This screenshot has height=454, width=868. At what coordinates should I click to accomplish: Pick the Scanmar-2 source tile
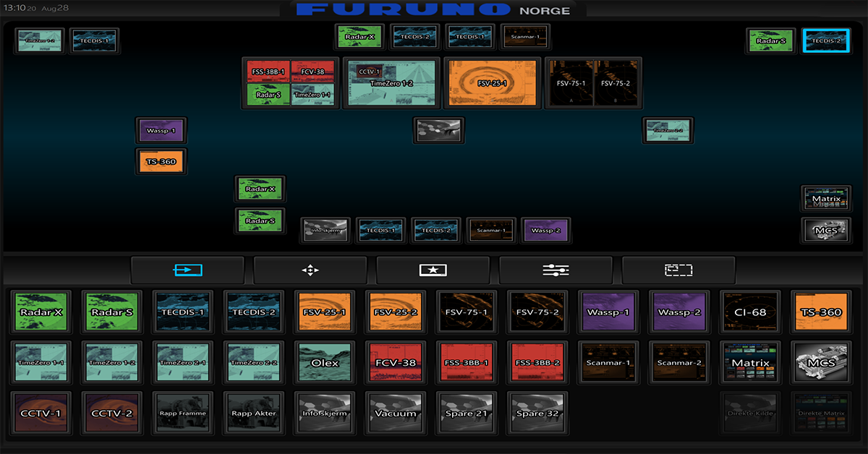(x=679, y=362)
